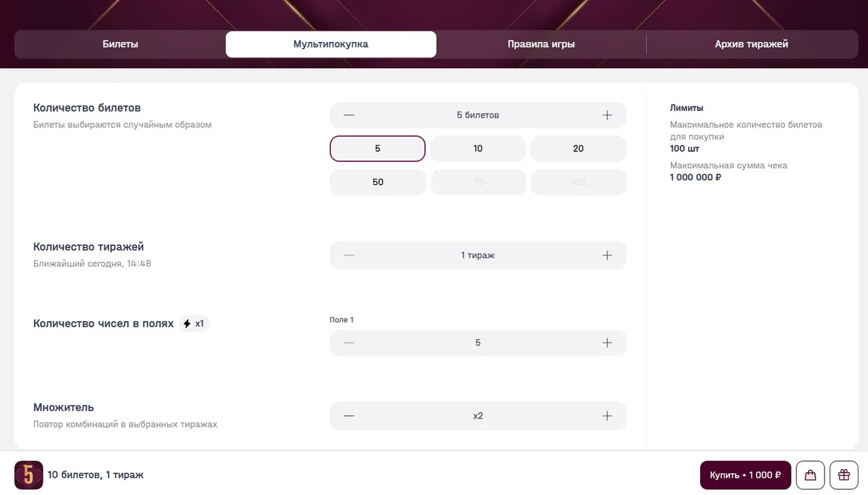Click the '5 билетов' value field
This screenshot has height=495, width=868.
tap(478, 115)
